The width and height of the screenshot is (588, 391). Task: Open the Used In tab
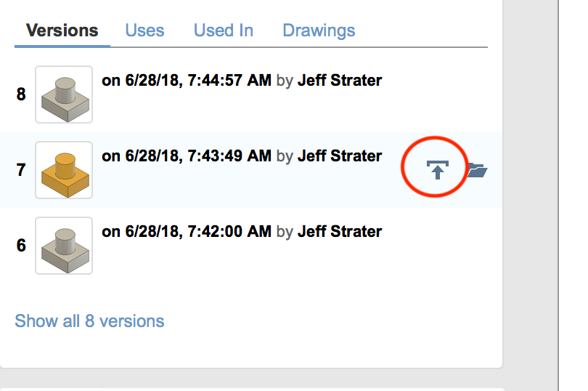[224, 31]
